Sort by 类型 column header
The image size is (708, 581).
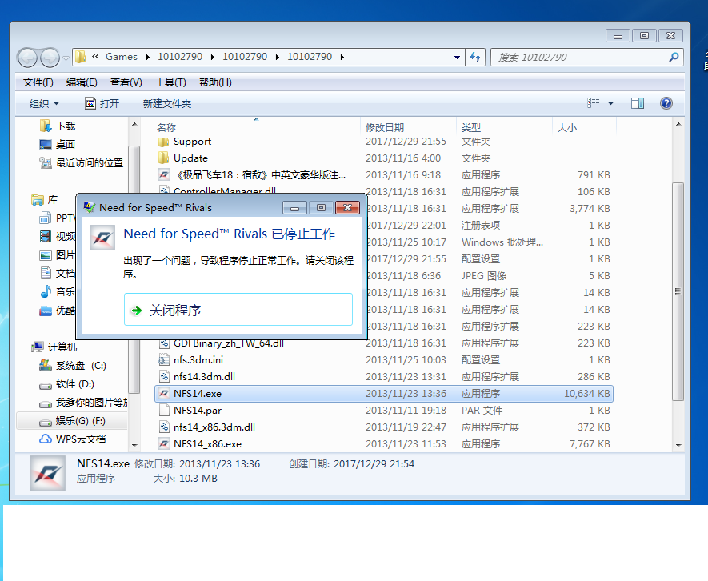(x=471, y=127)
